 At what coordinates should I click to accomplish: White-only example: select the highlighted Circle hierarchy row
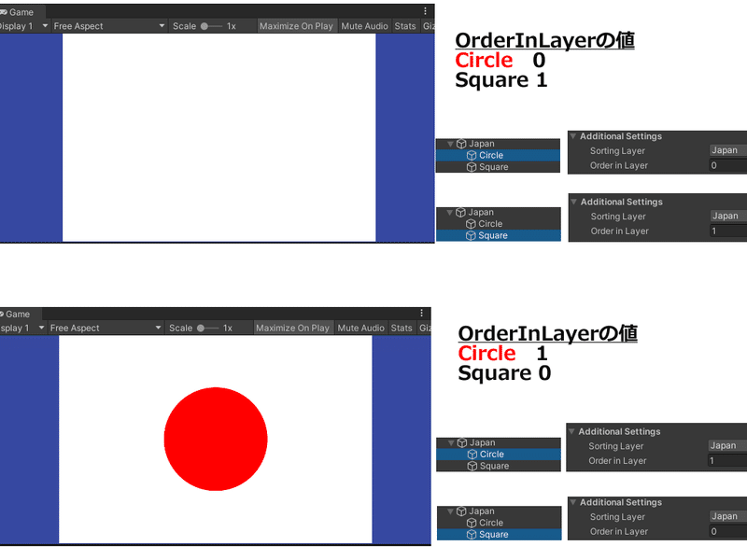click(x=498, y=155)
